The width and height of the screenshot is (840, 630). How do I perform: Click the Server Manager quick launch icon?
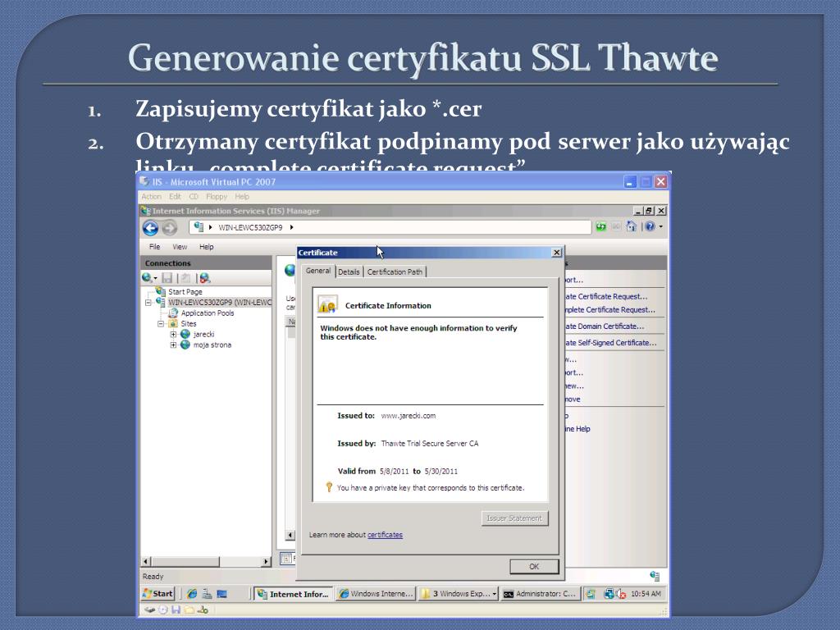pos(207,594)
